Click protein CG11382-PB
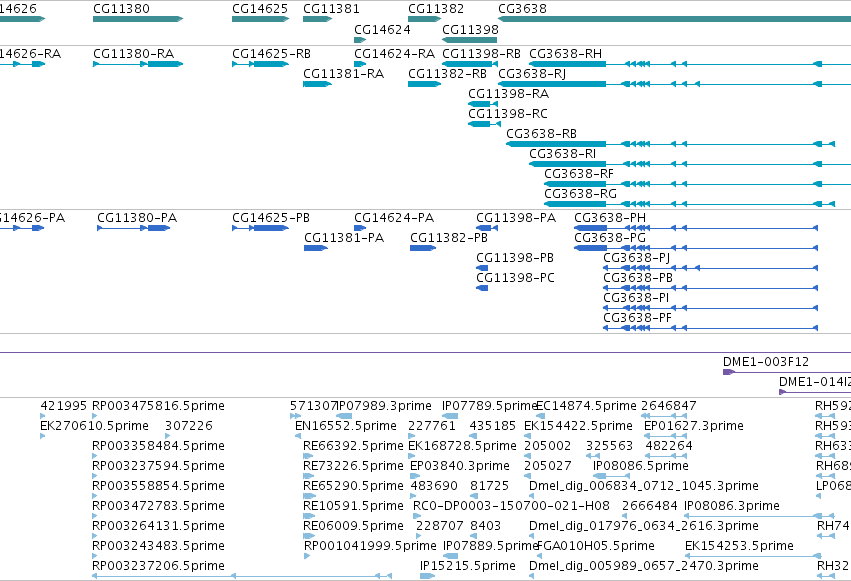The image size is (851, 581). (449, 238)
